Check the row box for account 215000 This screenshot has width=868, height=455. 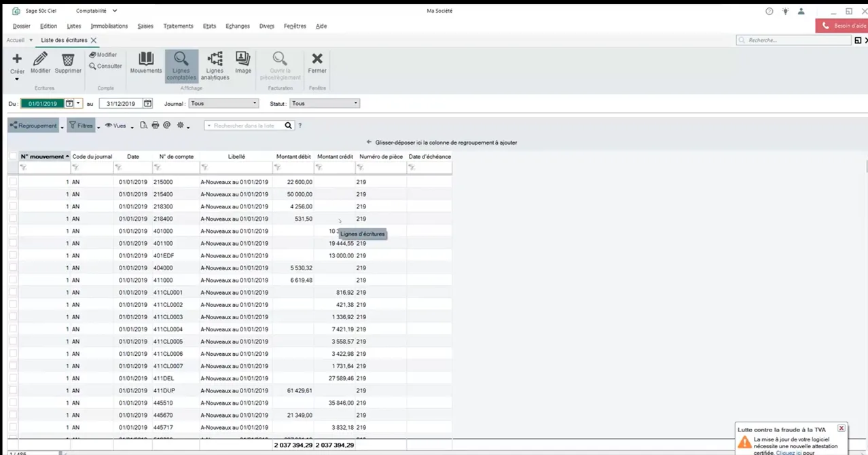(x=13, y=182)
